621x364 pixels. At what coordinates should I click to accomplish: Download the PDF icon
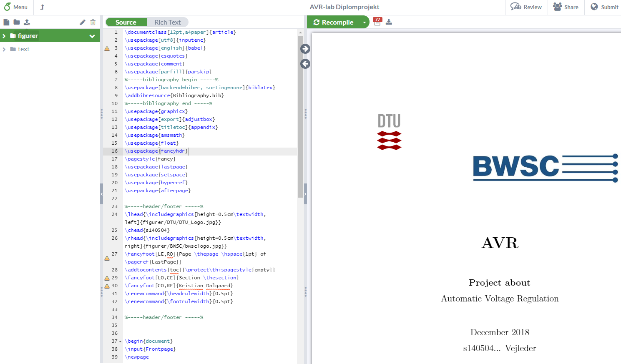pos(389,22)
